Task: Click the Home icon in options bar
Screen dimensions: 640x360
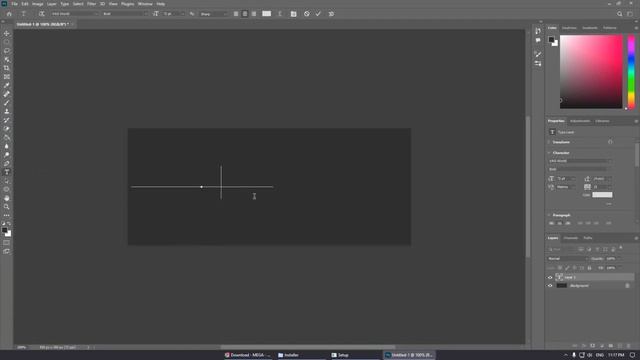Action: click(9, 14)
